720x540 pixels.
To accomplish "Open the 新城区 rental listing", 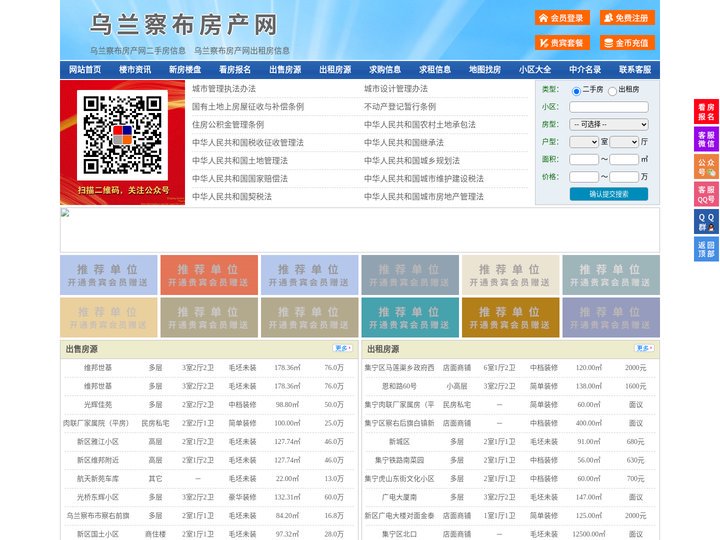I will pyautogui.click(x=399, y=442).
